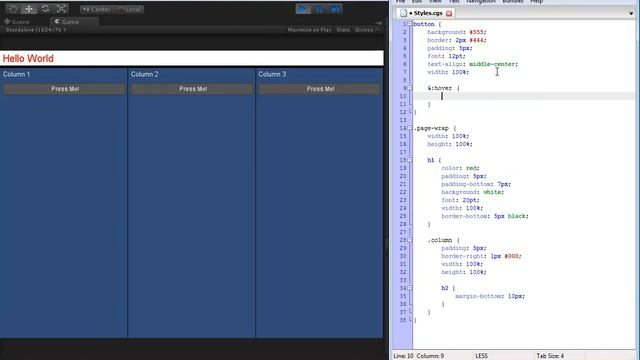Open the editor tab list dropdown arrow
Screen dimensions: 640x360
coord(631,13)
